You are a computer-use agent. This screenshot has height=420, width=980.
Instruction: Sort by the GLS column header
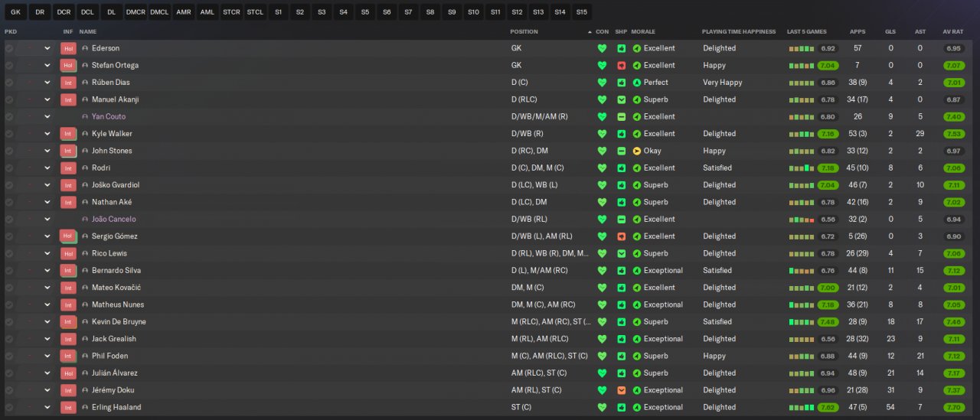point(890,32)
